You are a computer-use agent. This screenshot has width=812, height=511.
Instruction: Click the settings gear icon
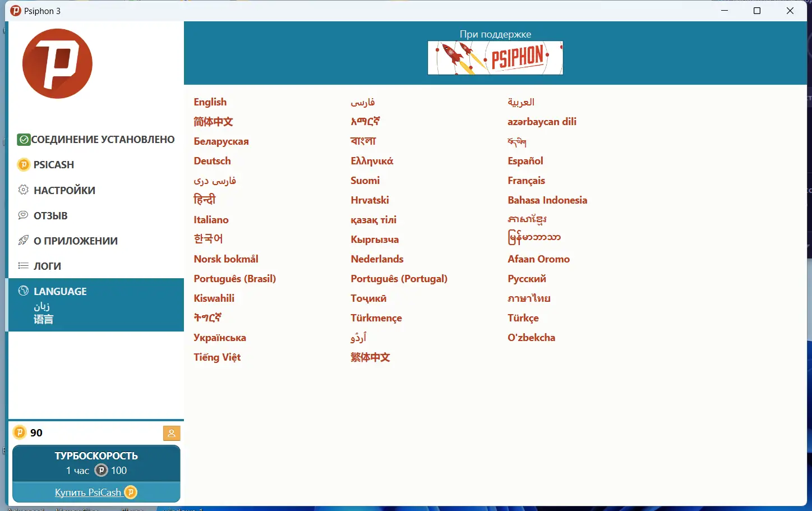click(x=24, y=190)
